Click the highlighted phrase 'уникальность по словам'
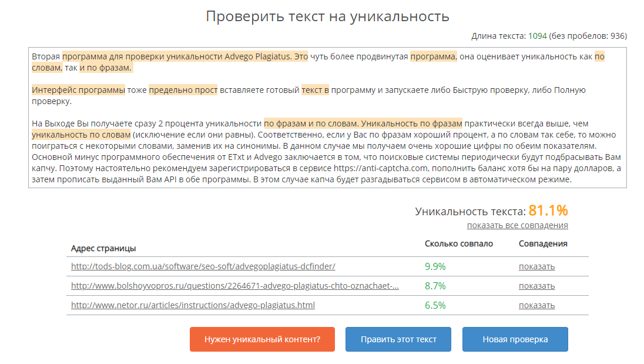 point(80,135)
